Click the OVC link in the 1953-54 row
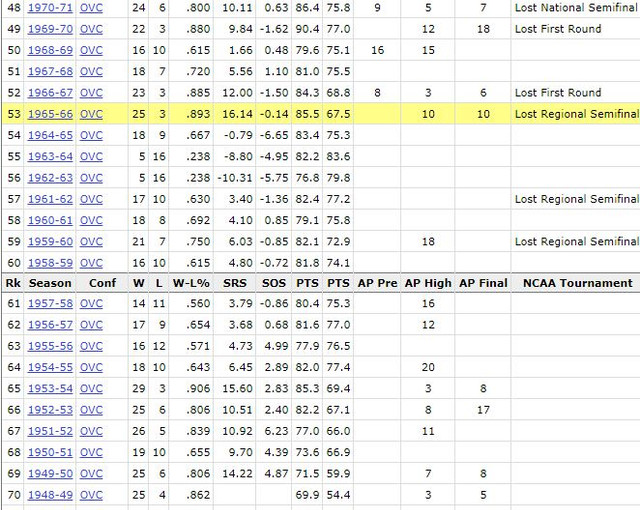The width and height of the screenshot is (640, 510). pyautogui.click(x=91, y=388)
